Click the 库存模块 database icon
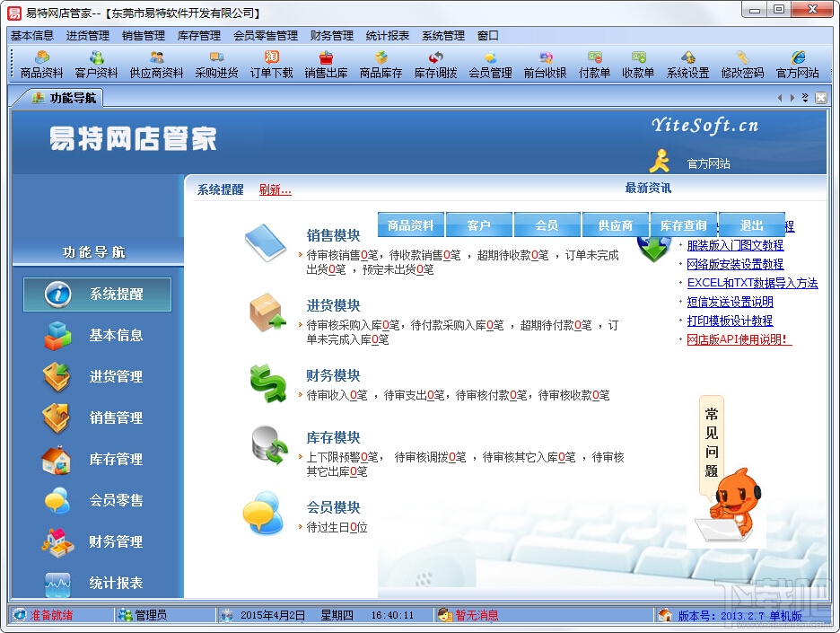 [270, 444]
